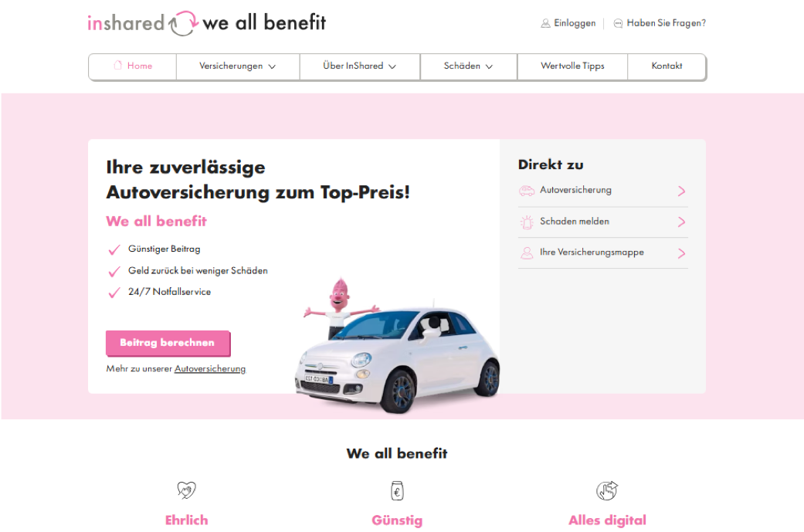The width and height of the screenshot is (804, 532).
Task: Expand the Versicherungen dropdown menu
Action: (x=238, y=66)
